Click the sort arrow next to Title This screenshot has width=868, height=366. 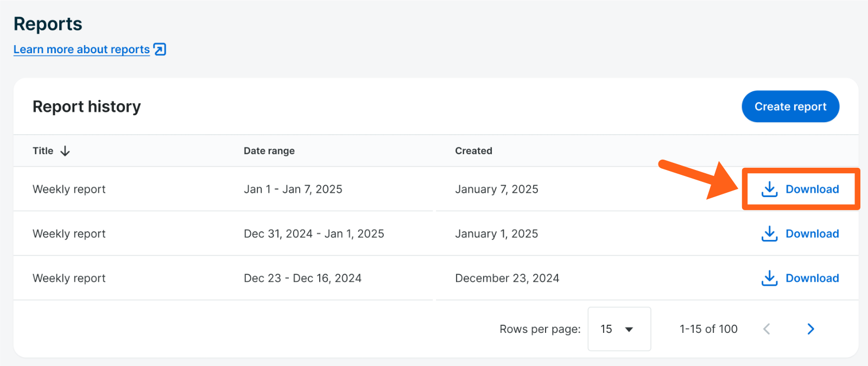[65, 151]
